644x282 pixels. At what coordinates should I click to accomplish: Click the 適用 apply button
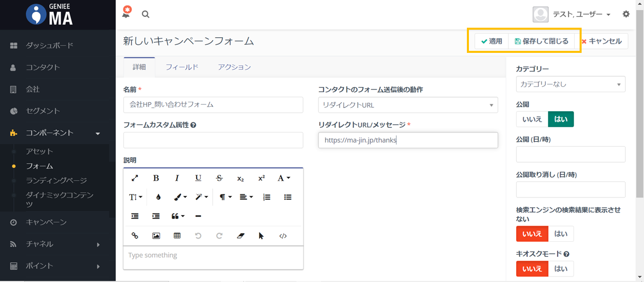[492, 41]
